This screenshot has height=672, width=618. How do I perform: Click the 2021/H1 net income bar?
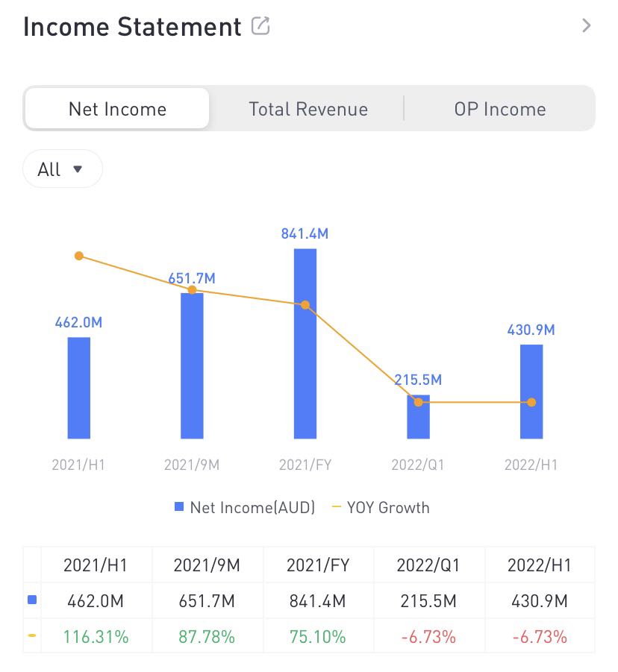[79, 388]
